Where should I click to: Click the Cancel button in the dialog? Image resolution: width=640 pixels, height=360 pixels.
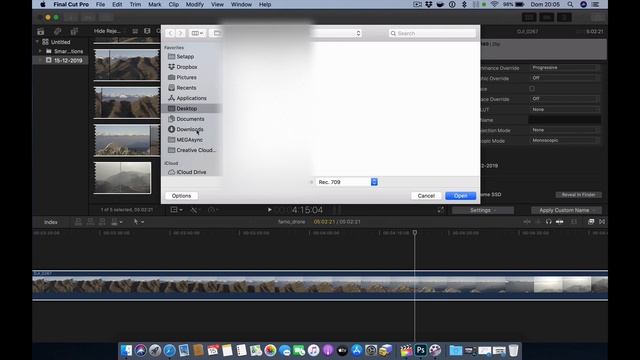tap(426, 196)
